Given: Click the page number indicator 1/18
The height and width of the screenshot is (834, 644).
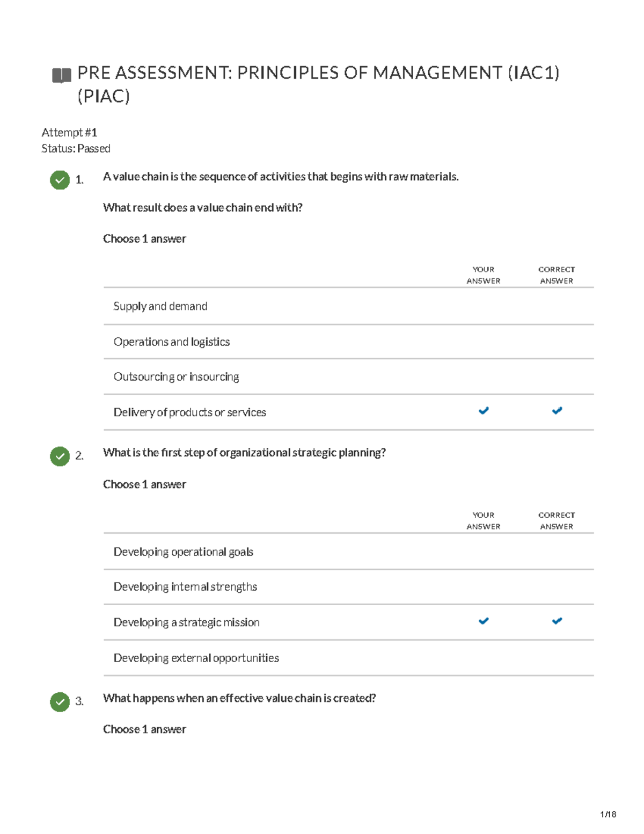Looking at the screenshot, I should [608, 814].
